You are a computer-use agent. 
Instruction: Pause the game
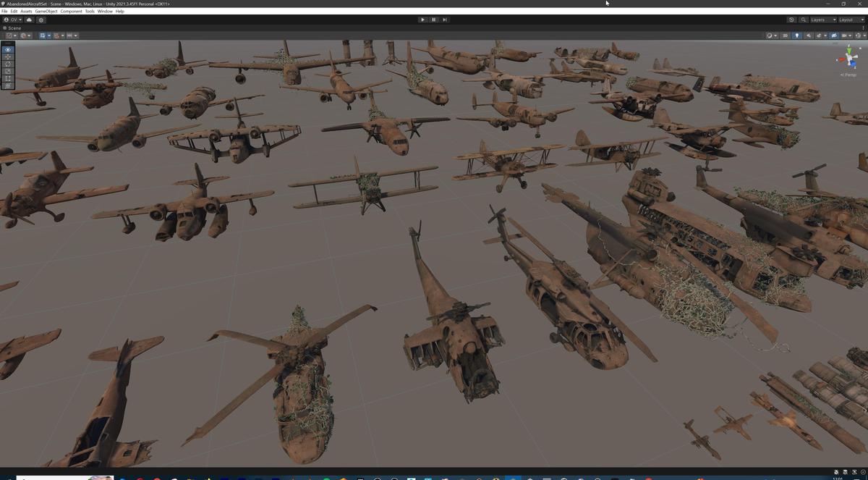pos(433,20)
